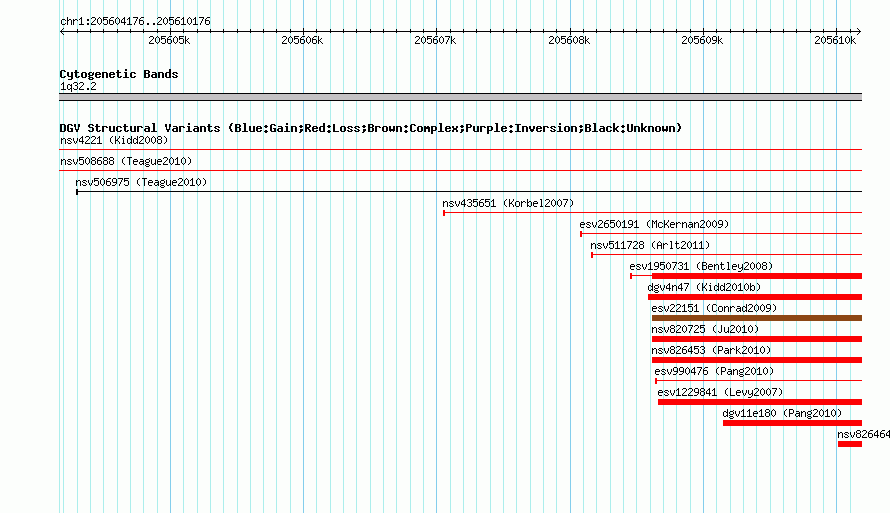The image size is (890, 513).
Task: Click the 205610k ruler tick label
Action: (835, 40)
